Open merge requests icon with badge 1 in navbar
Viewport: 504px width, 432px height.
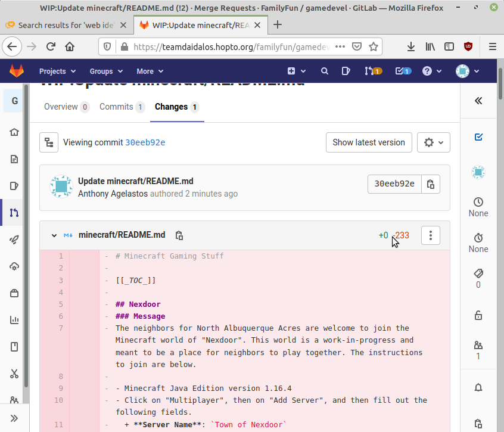373,71
